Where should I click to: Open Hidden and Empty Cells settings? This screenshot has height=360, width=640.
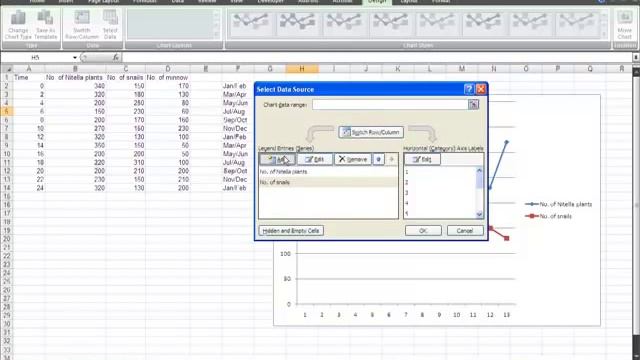(291, 231)
